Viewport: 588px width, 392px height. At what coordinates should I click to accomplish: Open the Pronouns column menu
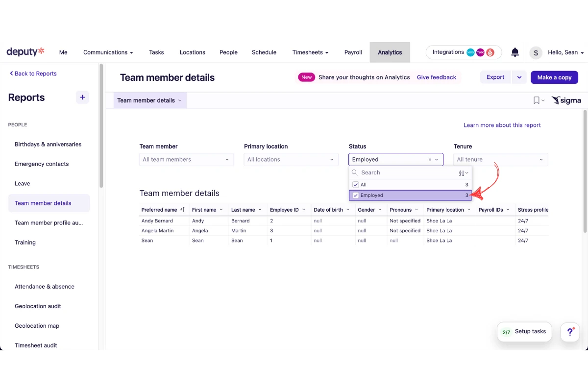pos(416,210)
